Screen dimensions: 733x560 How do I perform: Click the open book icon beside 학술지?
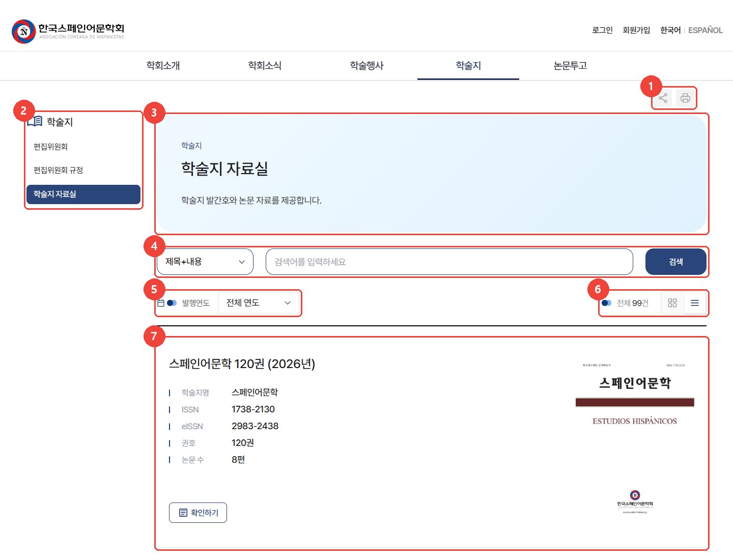coord(36,122)
